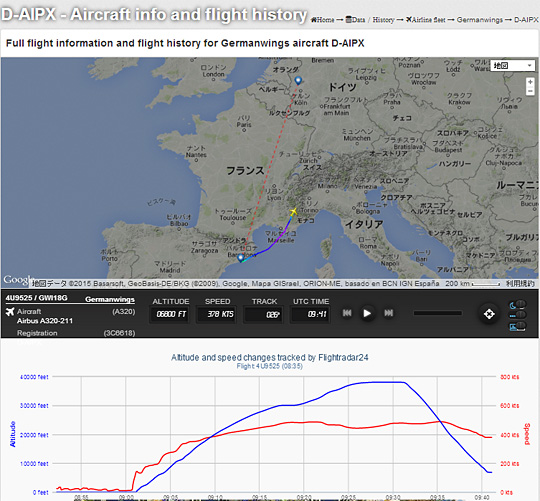Viewport: 540px width, 501px height.
Task: Skip forward to flight end
Action: click(x=388, y=313)
